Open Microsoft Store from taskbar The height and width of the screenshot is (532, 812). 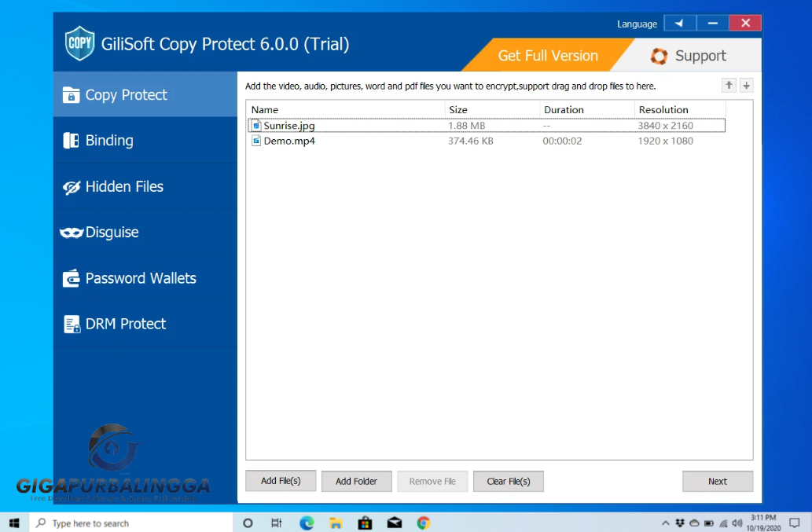(x=365, y=523)
